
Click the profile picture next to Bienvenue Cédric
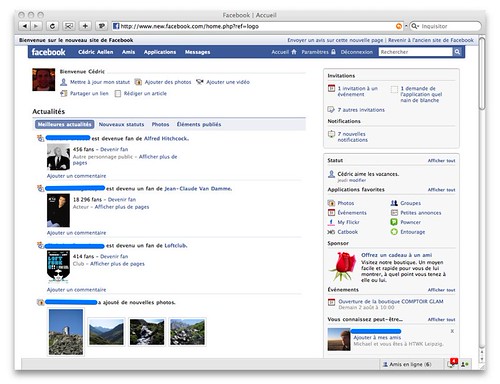point(44,79)
